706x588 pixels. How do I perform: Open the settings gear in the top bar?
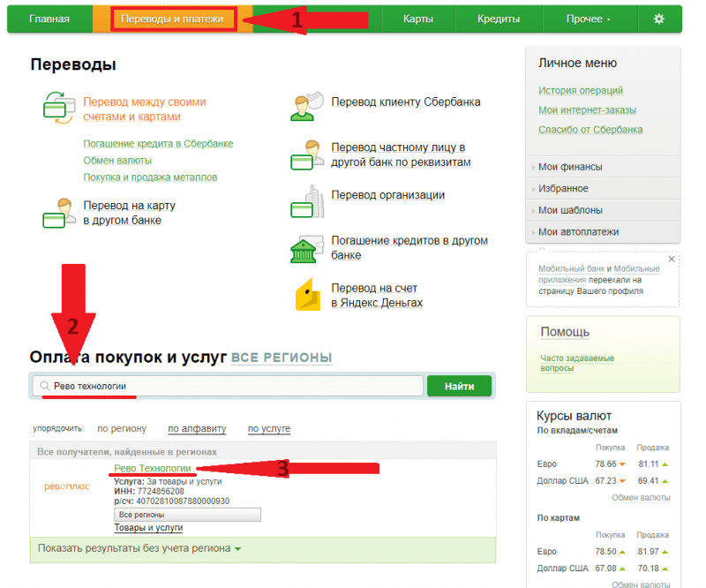[x=658, y=19]
